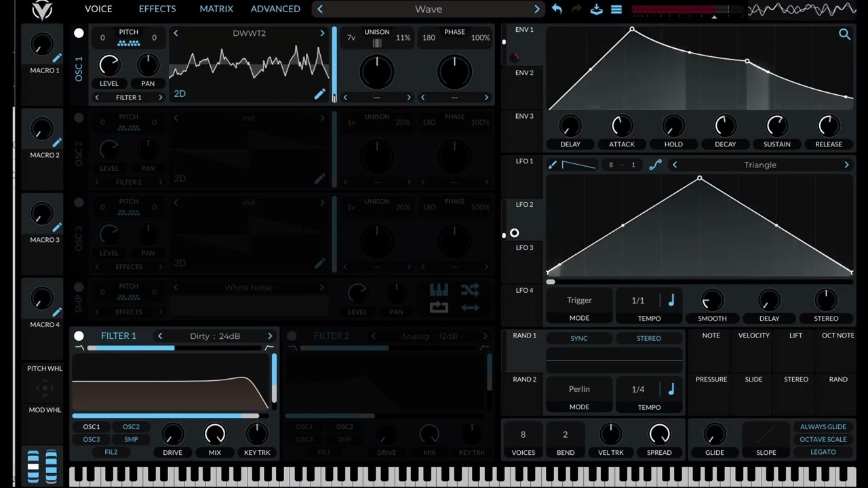Click the Filter 1 DRIVE knob
The width and height of the screenshot is (868, 488).
pos(172,434)
